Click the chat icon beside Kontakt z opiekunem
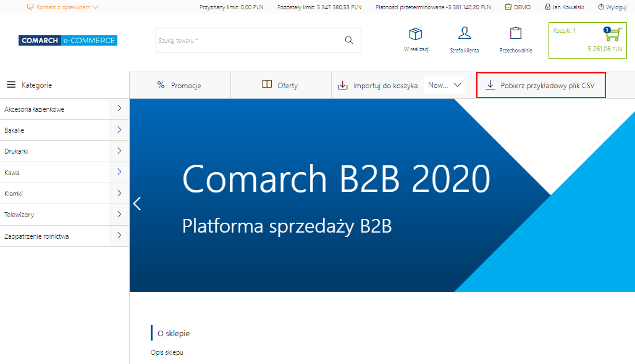 tap(30, 7)
